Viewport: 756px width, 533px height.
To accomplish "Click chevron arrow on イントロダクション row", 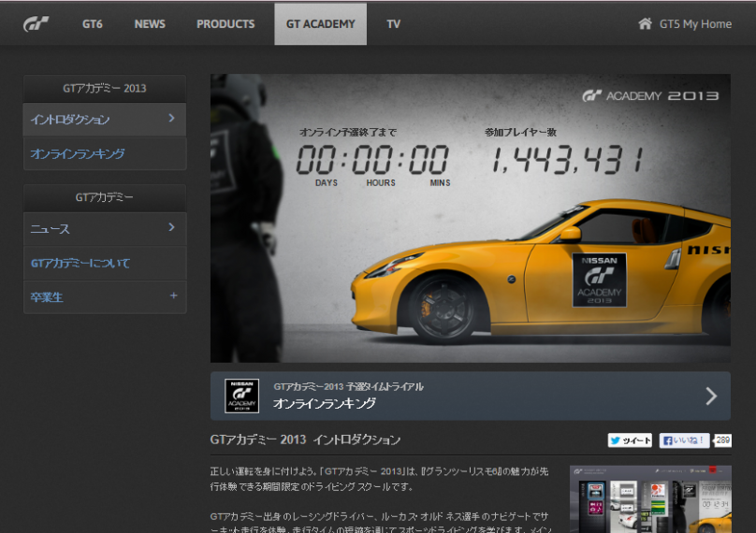I will click(x=171, y=118).
